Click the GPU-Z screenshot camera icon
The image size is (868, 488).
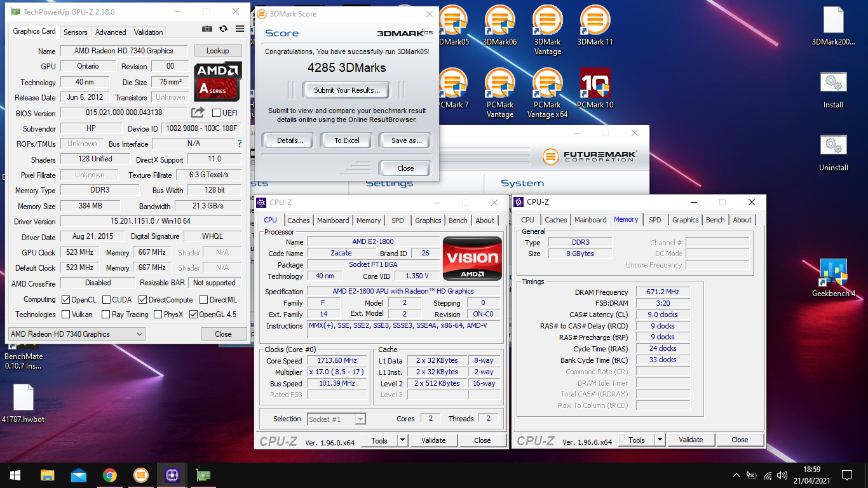pyautogui.click(x=207, y=29)
